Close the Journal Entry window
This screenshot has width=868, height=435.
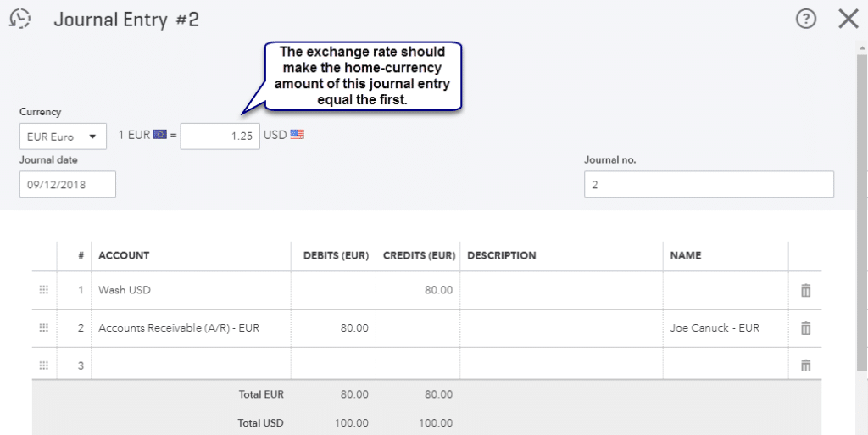(x=848, y=20)
